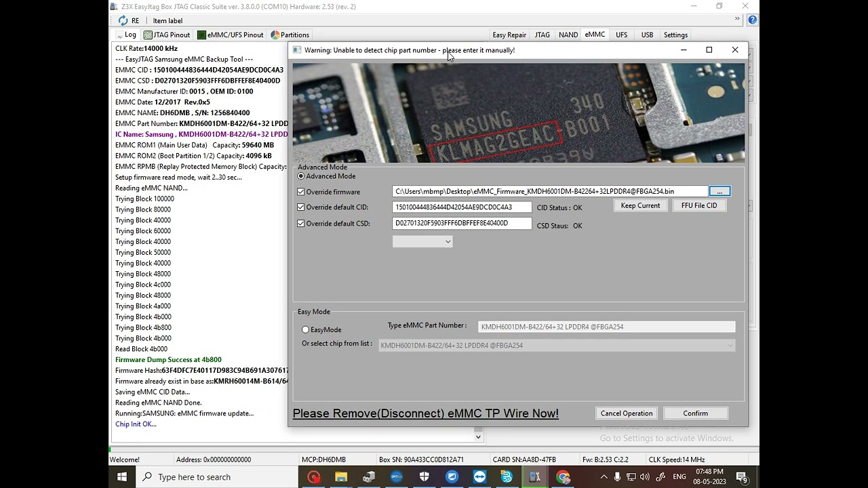The height and width of the screenshot is (488, 868).
Task: Click the volume speaker tray icon
Action: [646, 477]
